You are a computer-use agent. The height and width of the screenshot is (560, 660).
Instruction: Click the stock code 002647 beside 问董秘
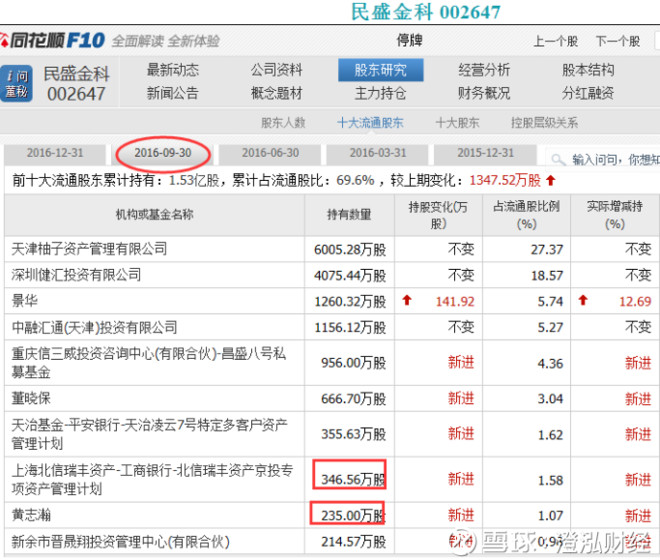(x=76, y=94)
